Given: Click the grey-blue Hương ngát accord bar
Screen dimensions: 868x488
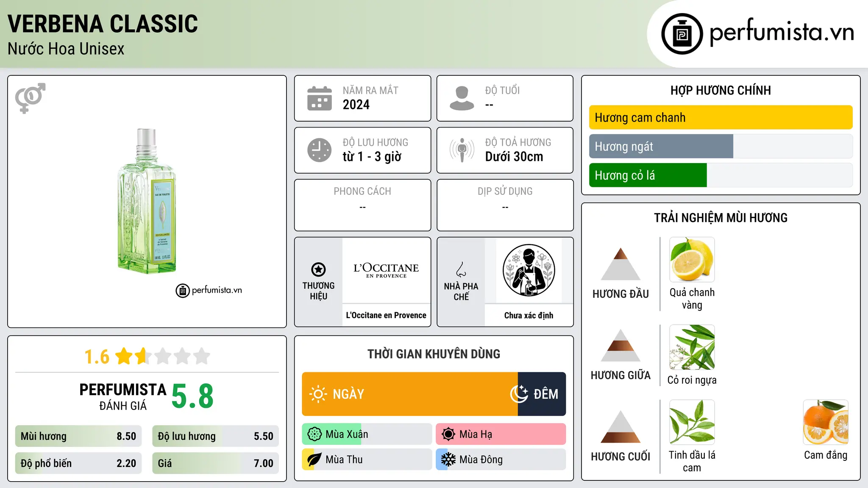Looking at the screenshot, I should tap(661, 146).
